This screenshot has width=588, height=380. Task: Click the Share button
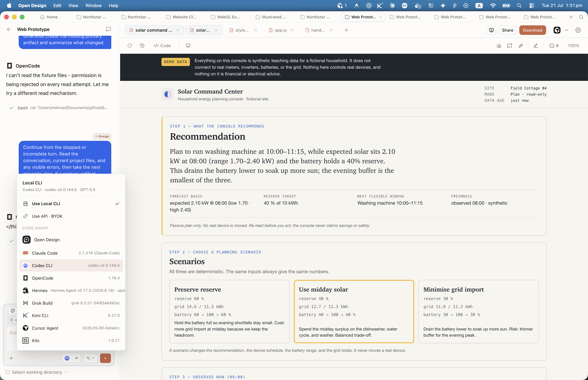507,30
